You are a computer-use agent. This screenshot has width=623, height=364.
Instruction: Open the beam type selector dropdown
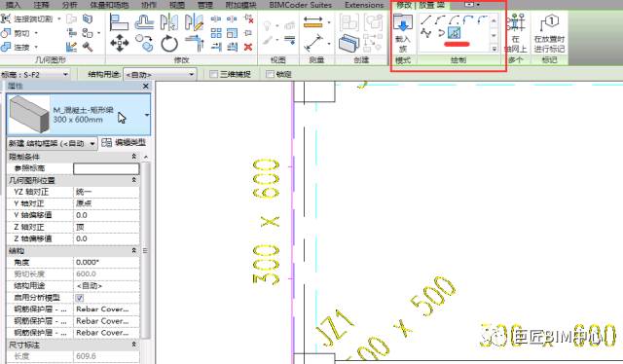coord(147,115)
